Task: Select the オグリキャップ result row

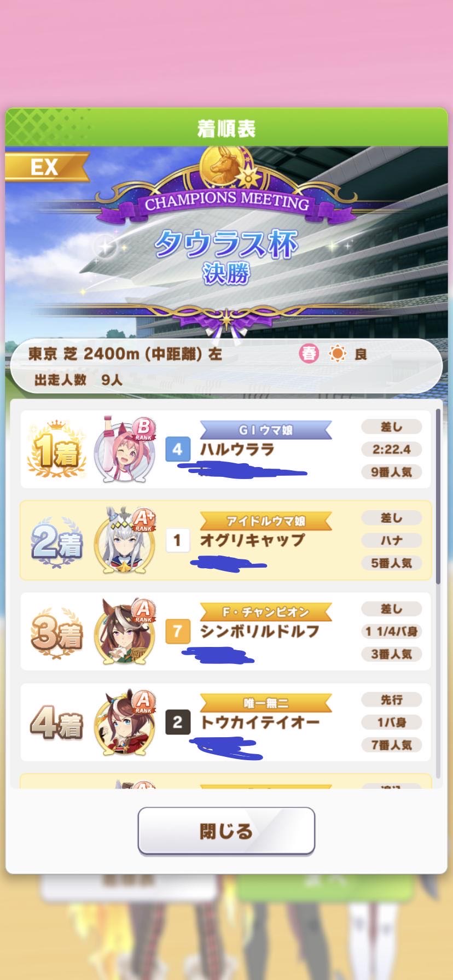Action: tap(225, 540)
